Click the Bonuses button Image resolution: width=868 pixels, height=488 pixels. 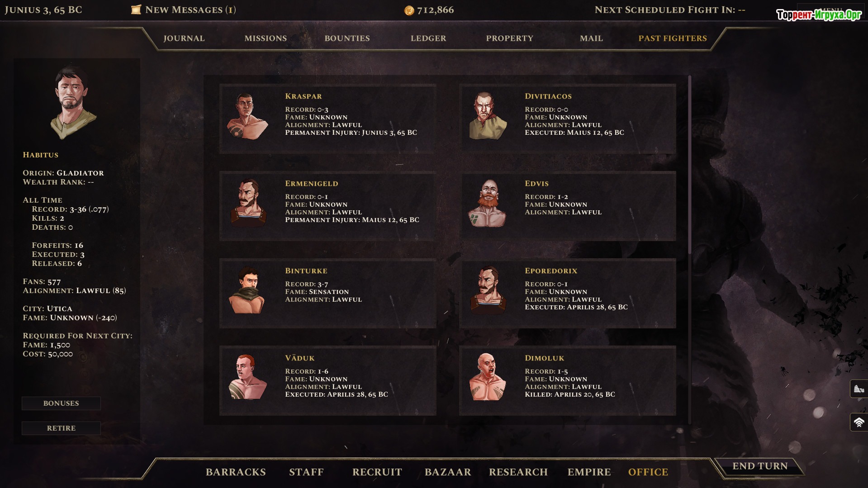(61, 403)
